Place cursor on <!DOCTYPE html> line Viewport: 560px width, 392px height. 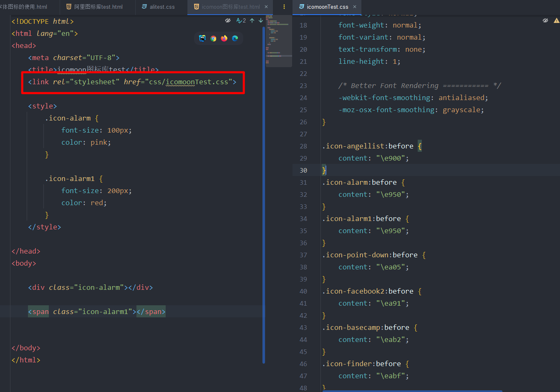coord(43,21)
